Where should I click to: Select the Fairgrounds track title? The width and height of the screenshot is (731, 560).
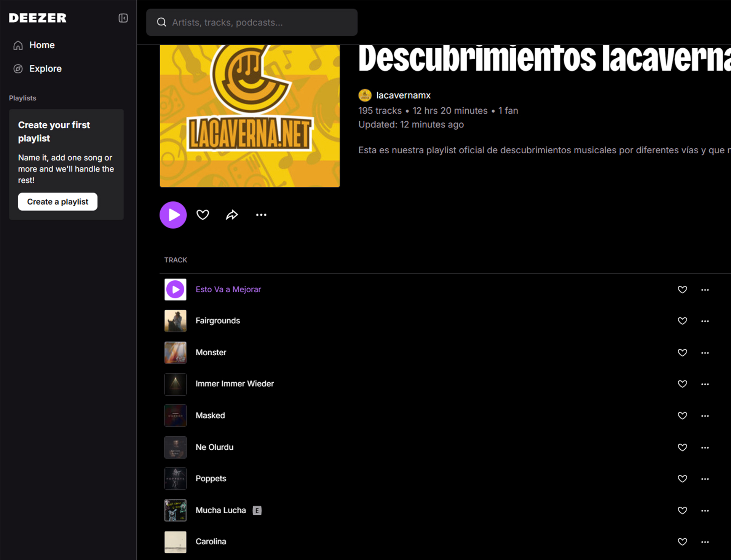tap(218, 321)
